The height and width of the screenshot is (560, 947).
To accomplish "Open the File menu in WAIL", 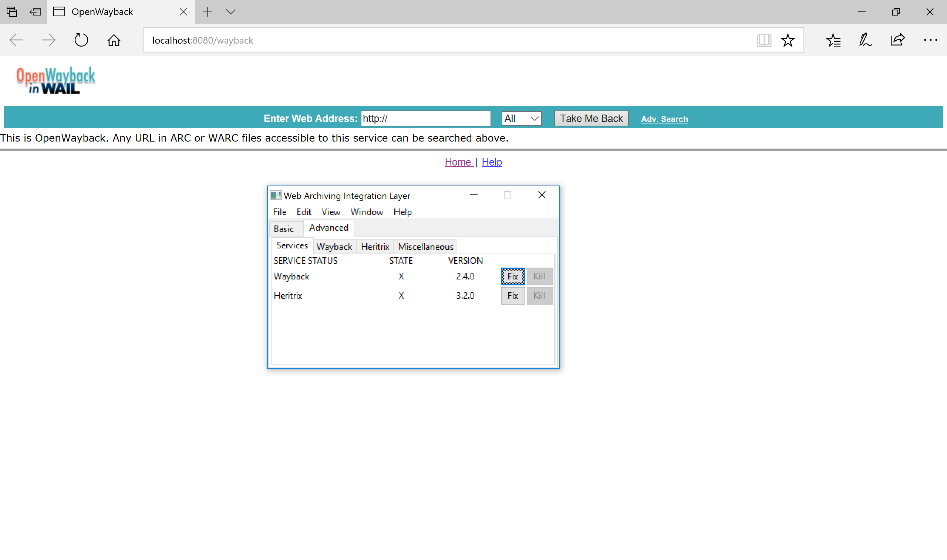I will point(279,212).
